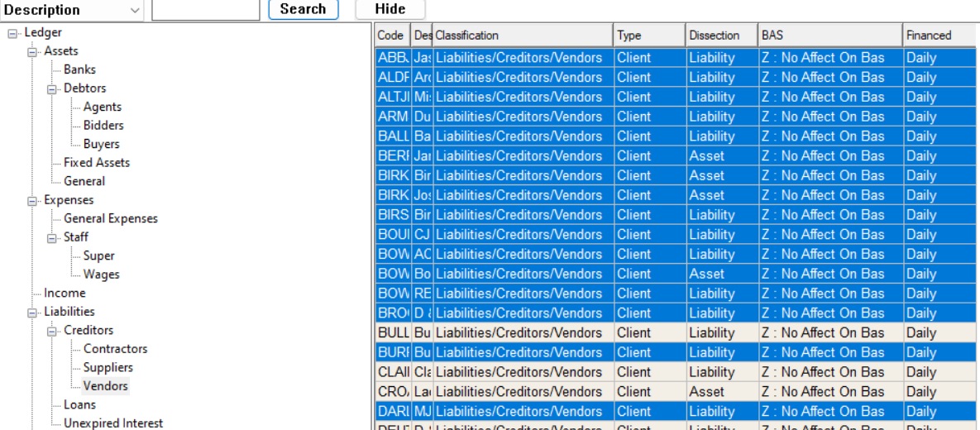Viewport: 980px width, 430px height.
Task: Sort by the BAS column header
Action: pos(830,36)
